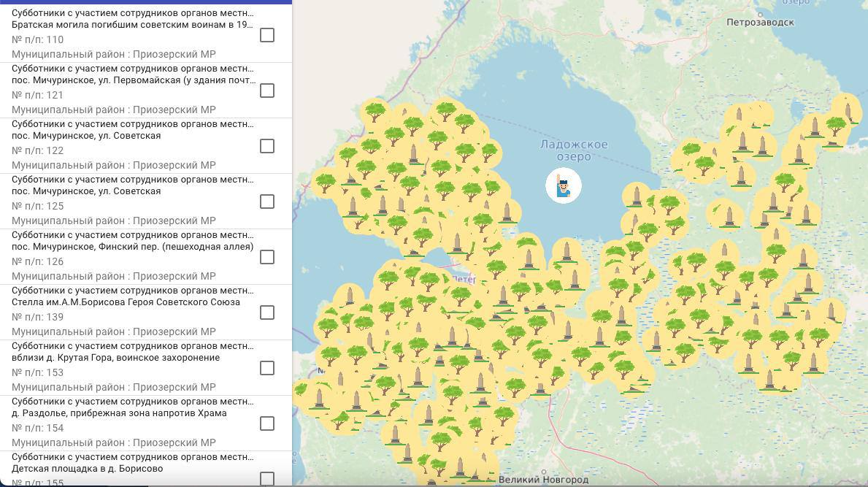Open the obelisk marker directly south of the volunteer icon
This screenshot has height=487, width=868.
pyautogui.click(x=566, y=251)
